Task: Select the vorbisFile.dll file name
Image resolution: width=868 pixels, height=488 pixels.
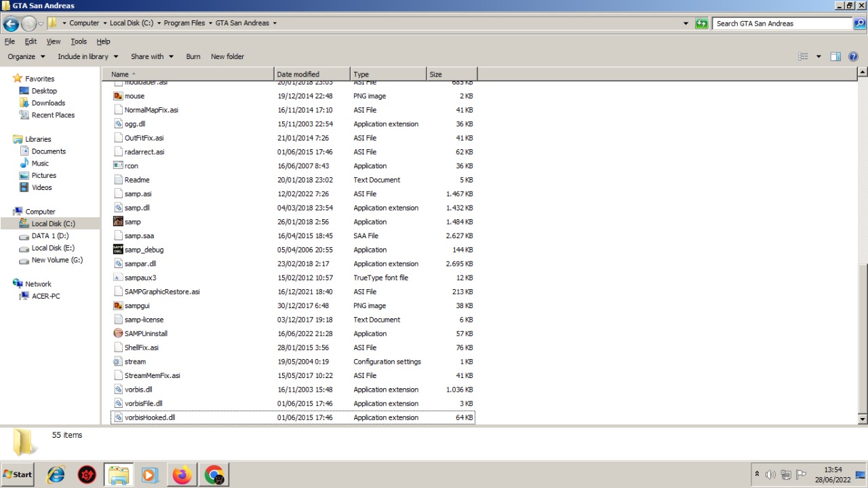Action: [143, 404]
